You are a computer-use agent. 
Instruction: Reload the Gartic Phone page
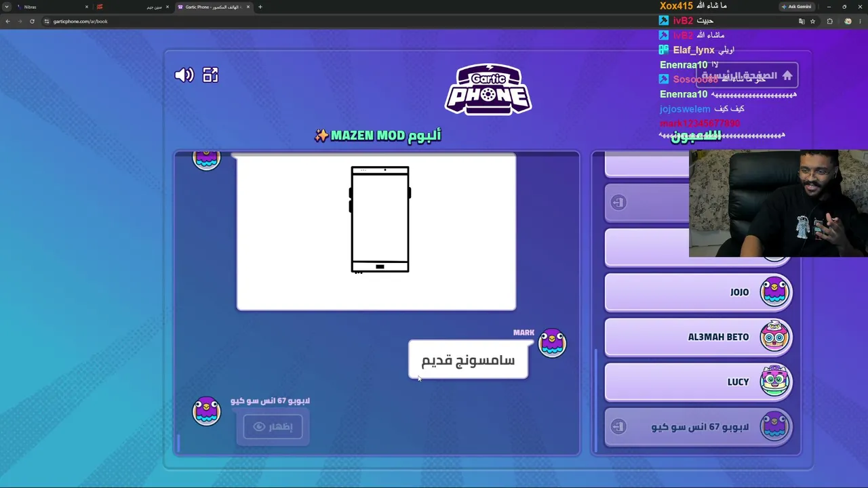pyautogui.click(x=32, y=21)
